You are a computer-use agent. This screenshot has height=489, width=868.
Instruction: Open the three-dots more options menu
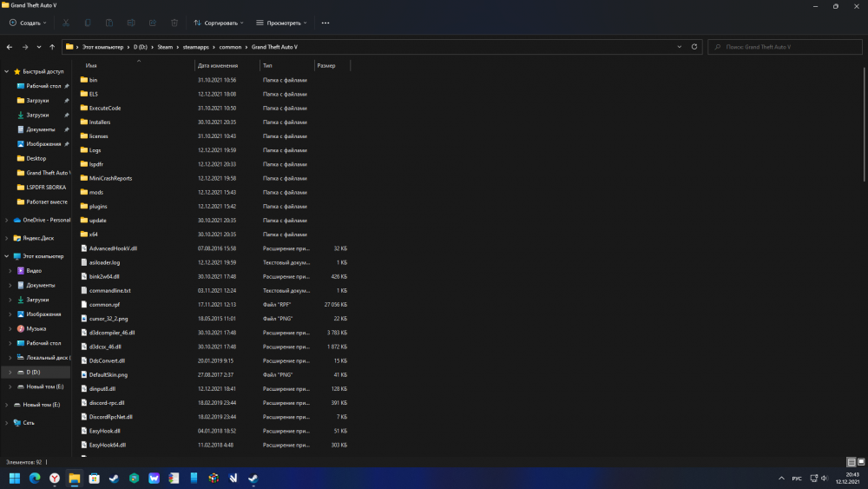click(325, 23)
